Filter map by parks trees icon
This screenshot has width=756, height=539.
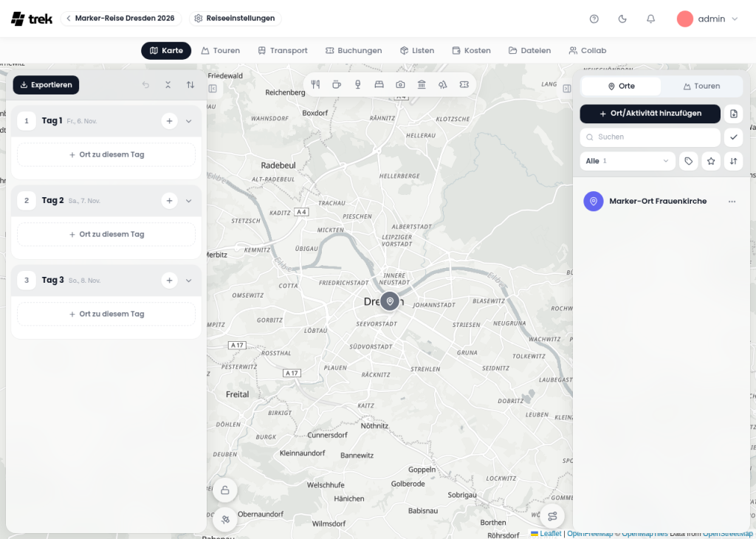pyautogui.click(x=443, y=84)
